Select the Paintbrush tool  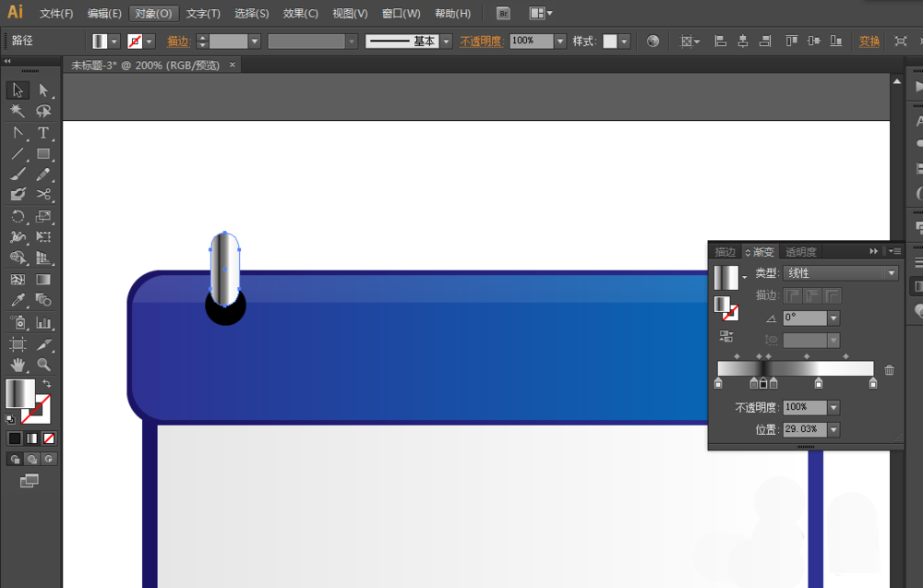tap(18, 174)
